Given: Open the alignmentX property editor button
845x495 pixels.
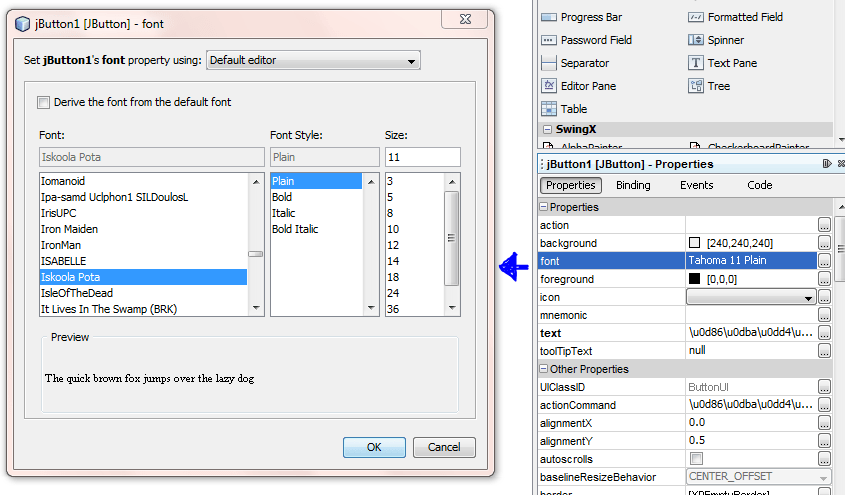Looking at the screenshot, I should point(824,423).
